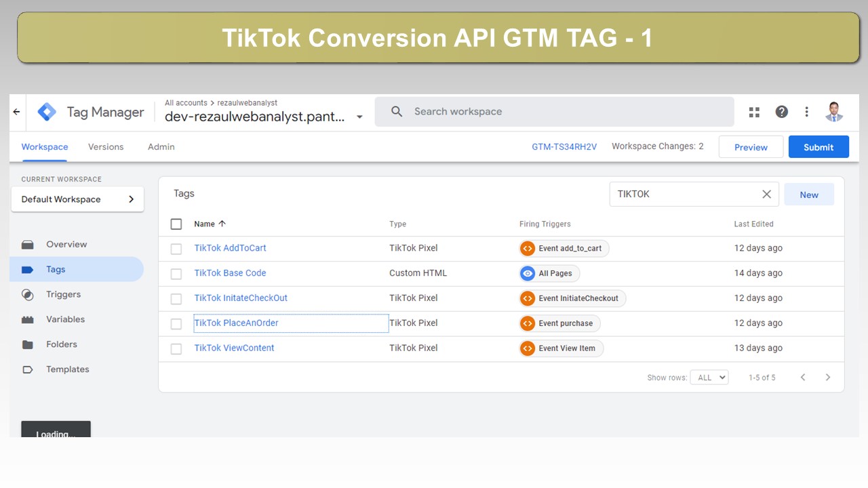Click the user profile avatar

click(834, 112)
